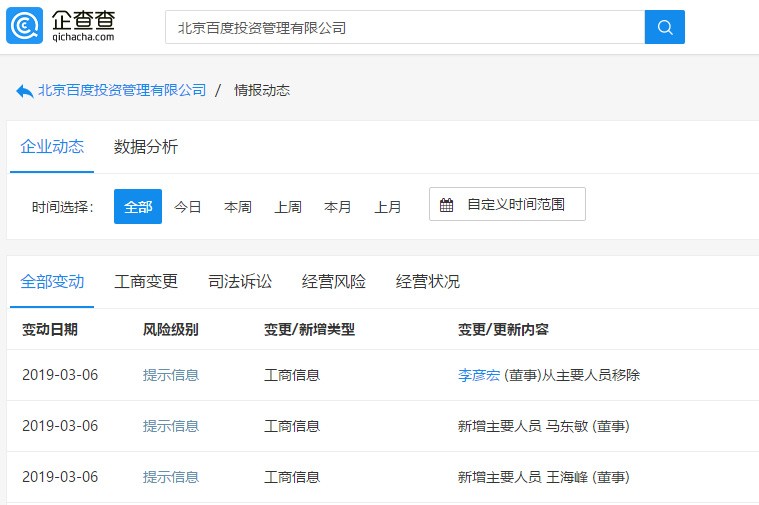Click the company name search input field
The image size is (759, 505).
(x=404, y=28)
